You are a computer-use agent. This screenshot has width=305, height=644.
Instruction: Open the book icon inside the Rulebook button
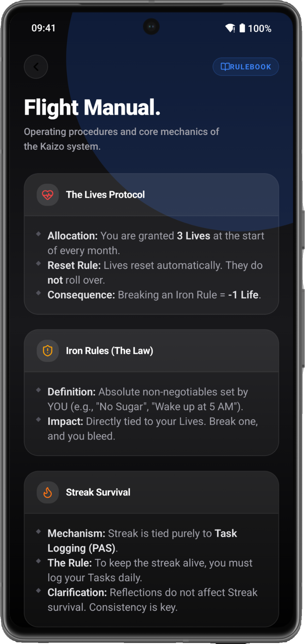[x=226, y=66]
